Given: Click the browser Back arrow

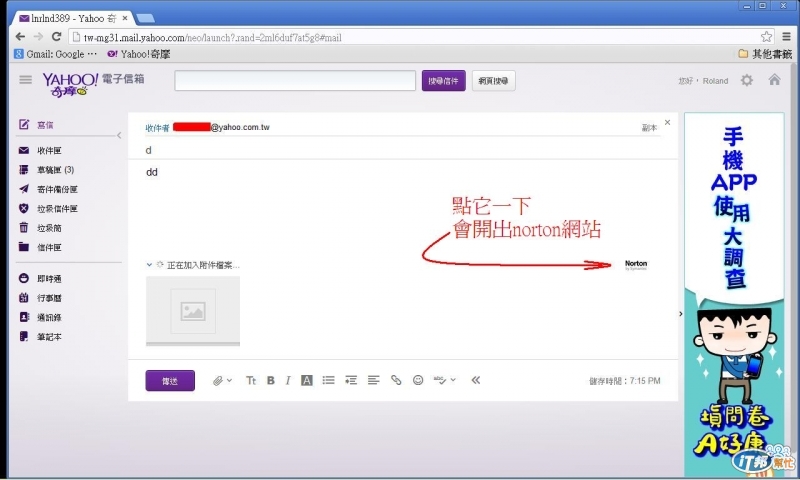Looking at the screenshot, I should pyautogui.click(x=20, y=37).
